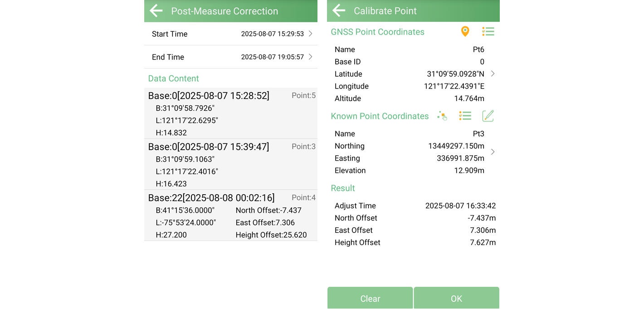
Task: Open GNSS point details chevron beside Latitude
Action: (493, 74)
